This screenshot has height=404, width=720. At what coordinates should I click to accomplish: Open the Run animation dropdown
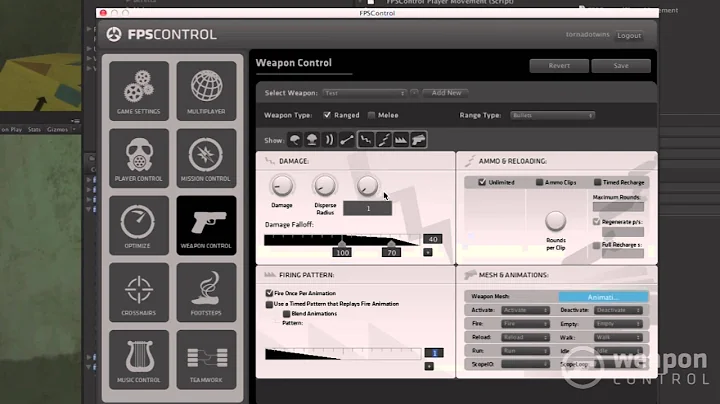click(525, 351)
